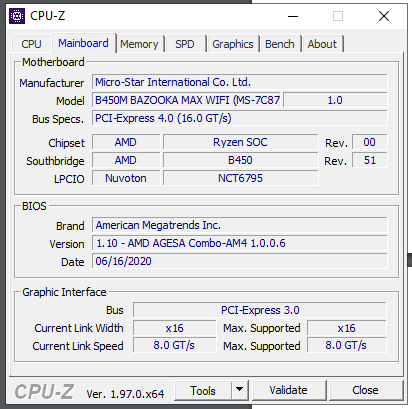Screen dimensions: 412x409
Task: Minimize the CPU-Z window
Action: pyautogui.click(x=293, y=16)
